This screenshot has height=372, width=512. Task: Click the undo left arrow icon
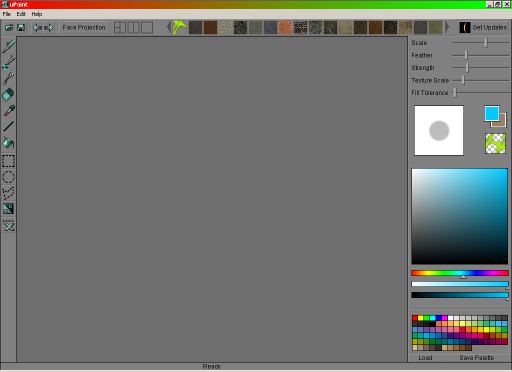(37, 27)
